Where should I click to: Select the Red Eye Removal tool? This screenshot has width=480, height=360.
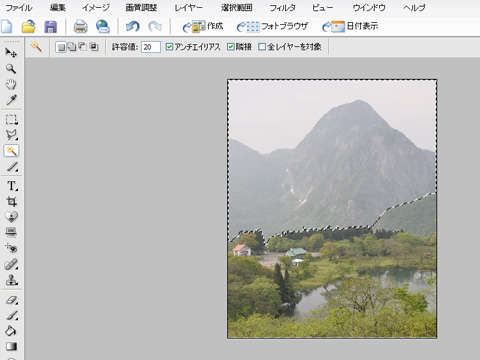tap(11, 248)
